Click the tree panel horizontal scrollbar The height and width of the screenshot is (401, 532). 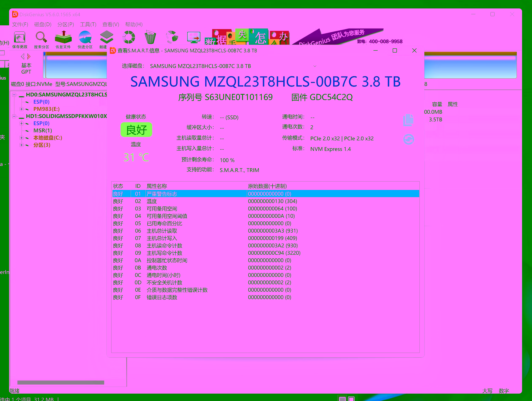click(x=61, y=382)
